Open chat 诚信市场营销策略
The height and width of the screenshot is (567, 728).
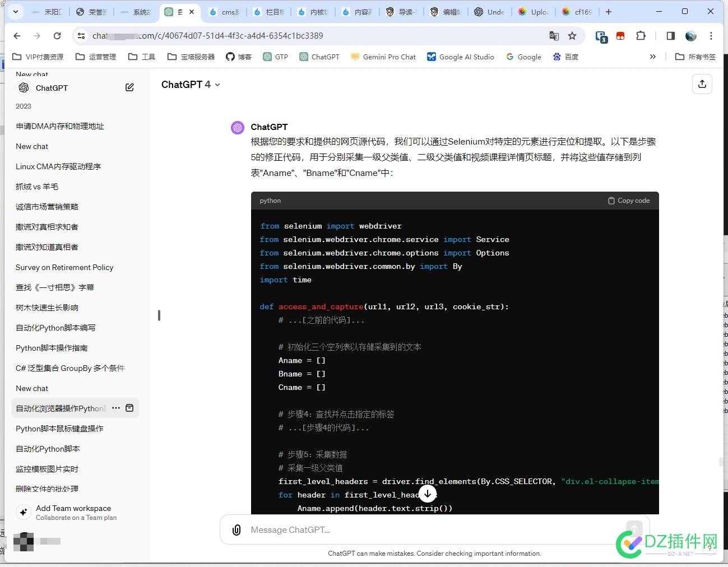(75, 207)
